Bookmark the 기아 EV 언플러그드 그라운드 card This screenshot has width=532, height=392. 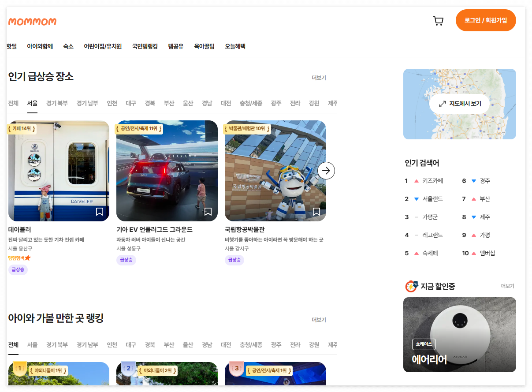point(208,212)
